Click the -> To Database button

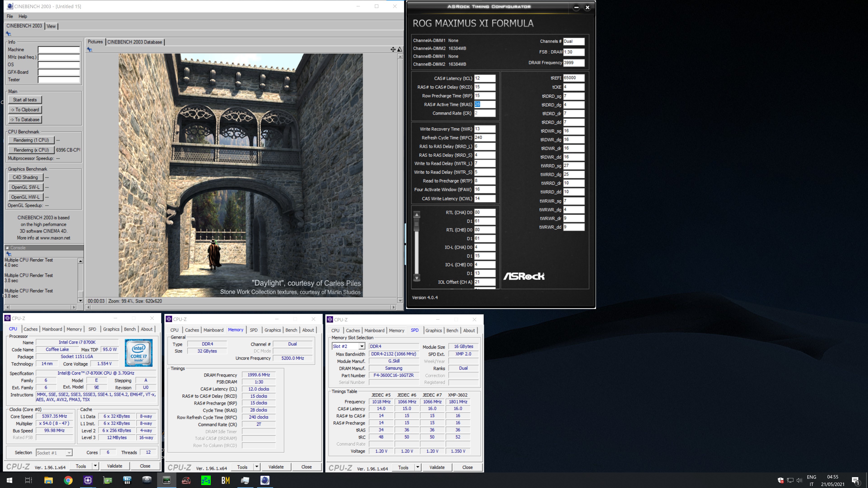pyautogui.click(x=25, y=120)
